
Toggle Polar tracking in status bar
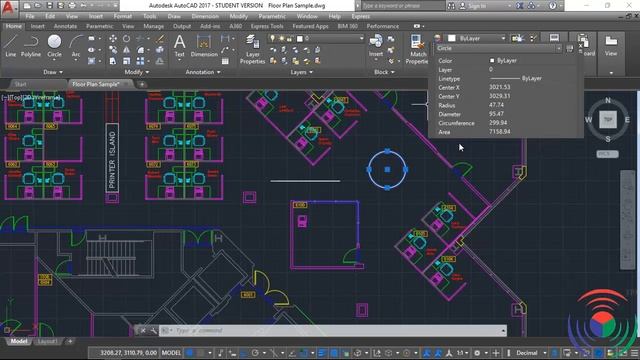click(x=256, y=353)
